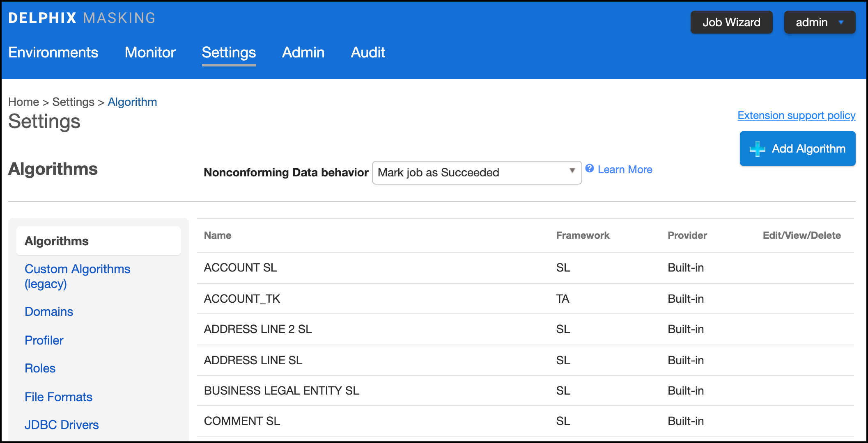Expand the Nonconforming Data behavior dropdown
Image resolution: width=868 pixels, height=443 pixels.
coord(476,173)
